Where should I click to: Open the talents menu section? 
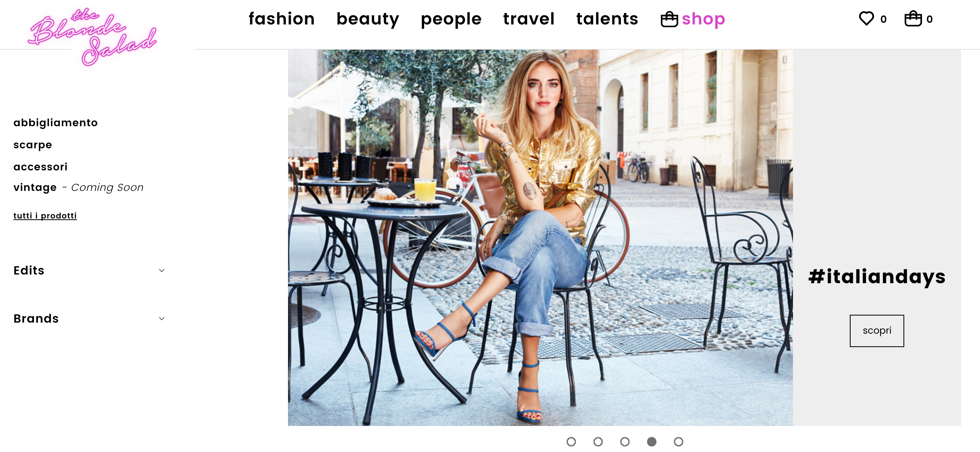click(607, 19)
